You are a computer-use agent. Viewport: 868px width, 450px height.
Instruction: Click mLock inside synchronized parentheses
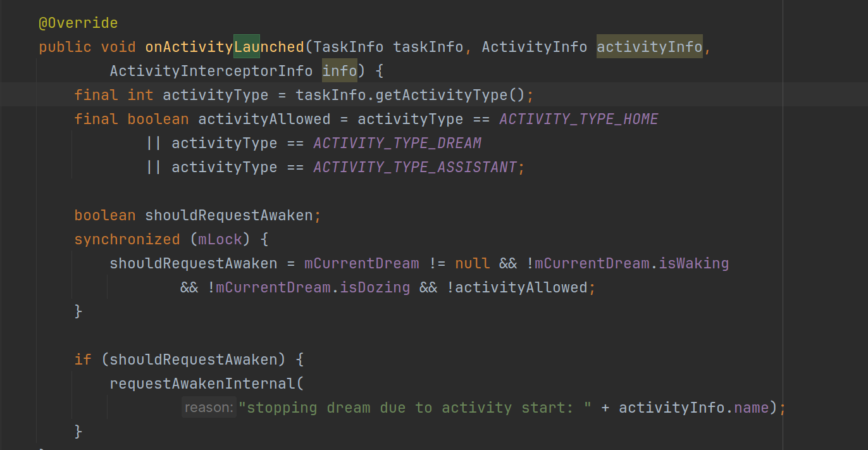[x=220, y=239]
